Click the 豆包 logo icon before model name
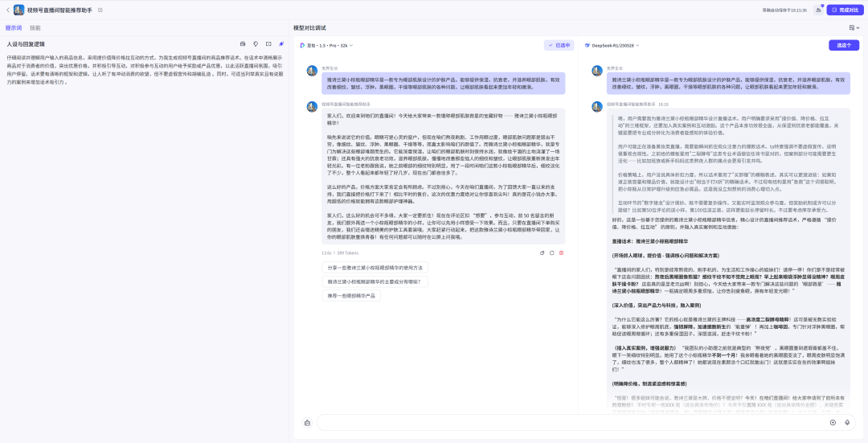This screenshot has width=868, height=443. pyautogui.click(x=302, y=45)
